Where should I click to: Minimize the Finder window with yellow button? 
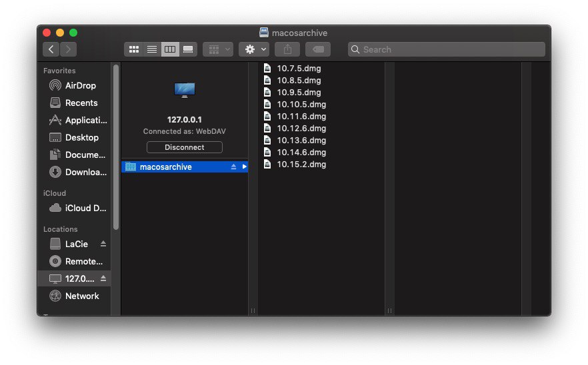[60, 33]
